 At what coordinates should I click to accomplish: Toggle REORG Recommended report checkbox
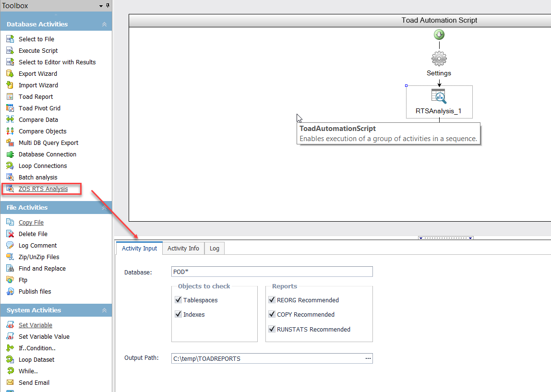coord(272,300)
